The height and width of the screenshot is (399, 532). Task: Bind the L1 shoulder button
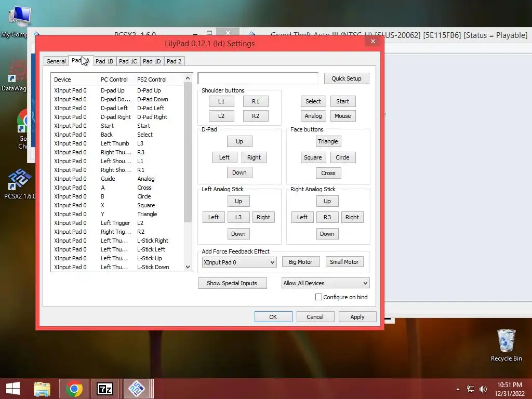tap(221, 101)
